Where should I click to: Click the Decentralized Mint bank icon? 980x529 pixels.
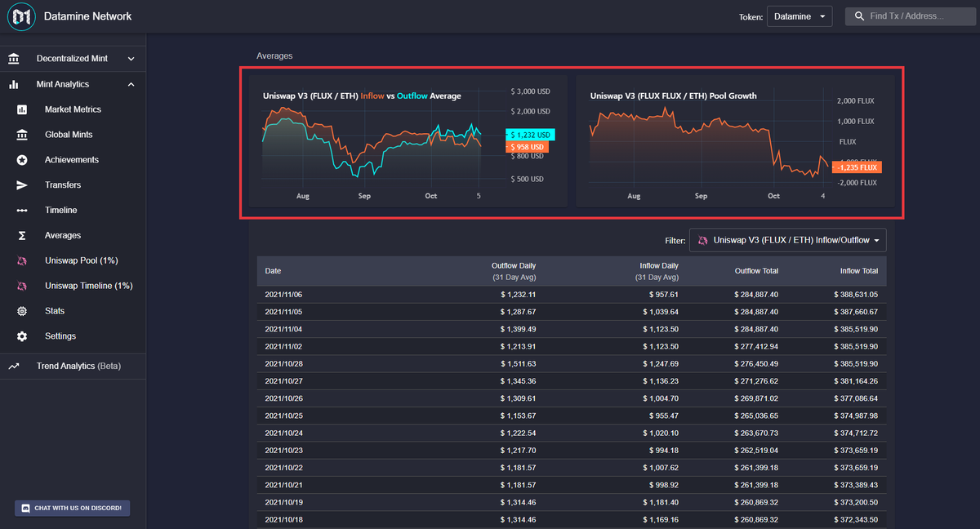point(14,59)
